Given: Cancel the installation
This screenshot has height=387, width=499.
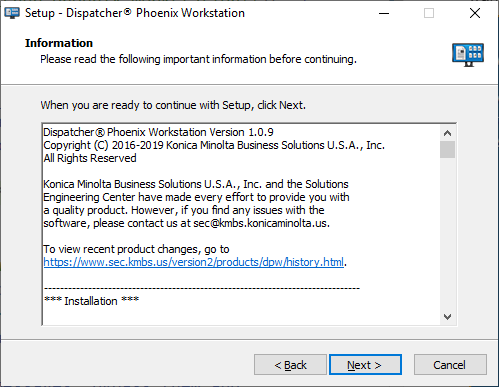Looking at the screenshot, I should pyautogui.click(x=450, y=365).
